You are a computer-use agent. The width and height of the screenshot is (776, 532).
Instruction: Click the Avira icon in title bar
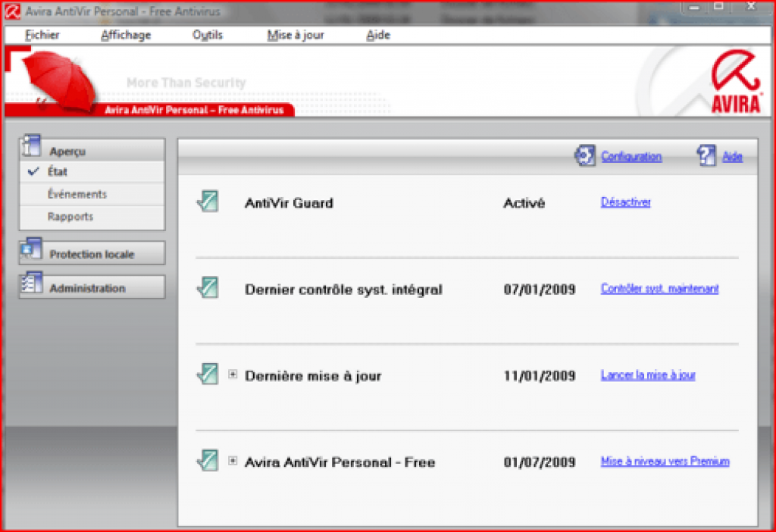12,11
